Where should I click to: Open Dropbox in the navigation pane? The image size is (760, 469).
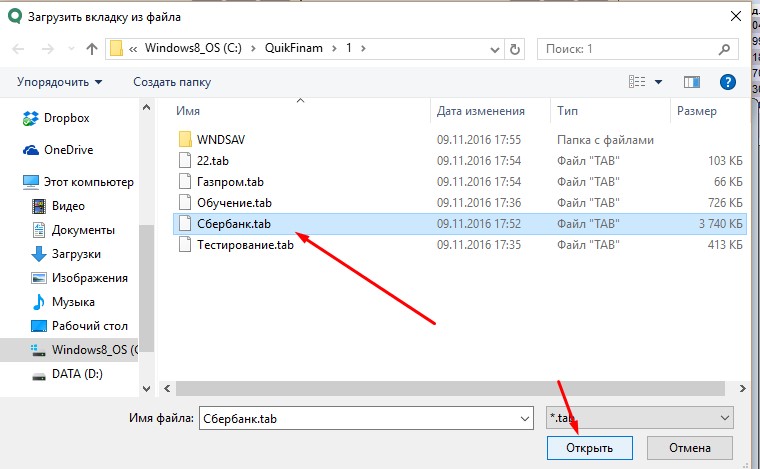tap(66, 118)
